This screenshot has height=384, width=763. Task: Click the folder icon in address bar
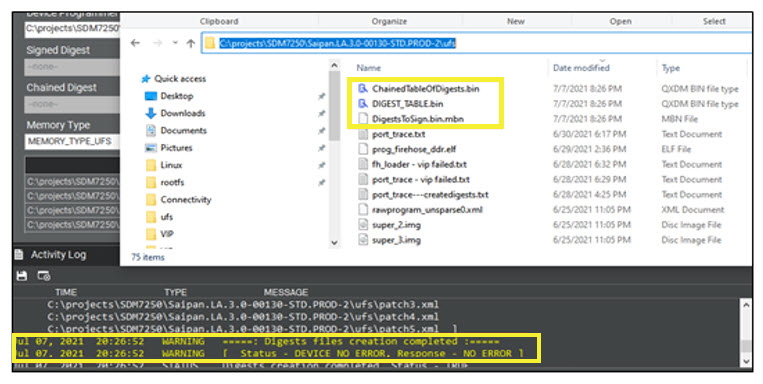pos(210,43)
